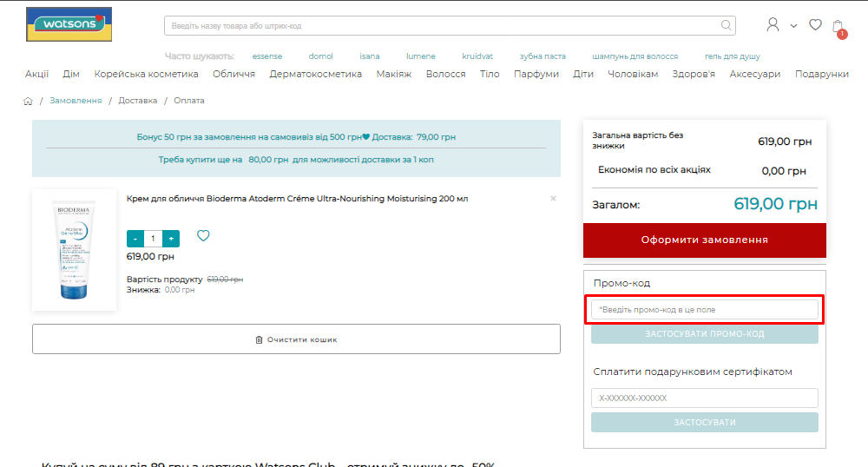The height and width of the screenshot is (467, 868).
Task: Click Доставка breadcrumb step
Action: coord(137,101)
